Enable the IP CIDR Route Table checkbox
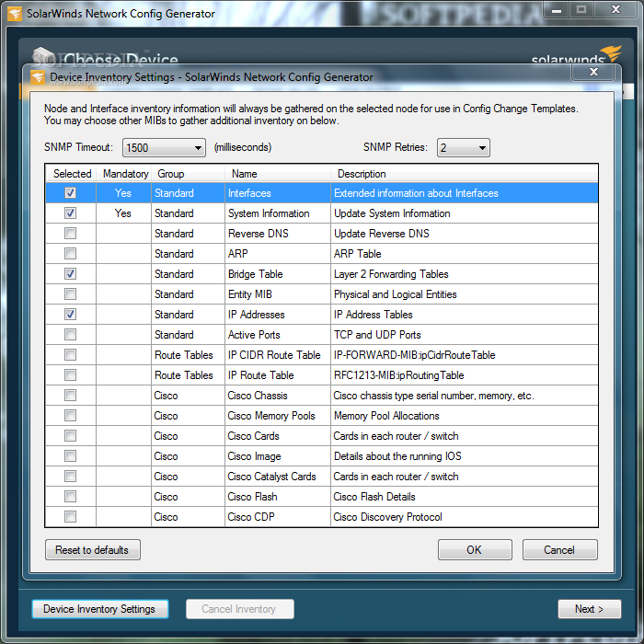 70,354
